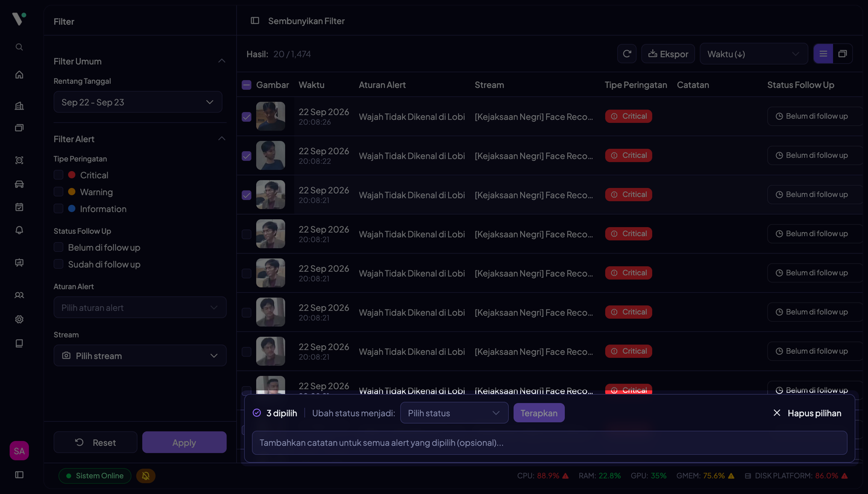This screenshot has height=494, width=868.
Task: Check the Warning alert type filter
Action: (58, 192)
